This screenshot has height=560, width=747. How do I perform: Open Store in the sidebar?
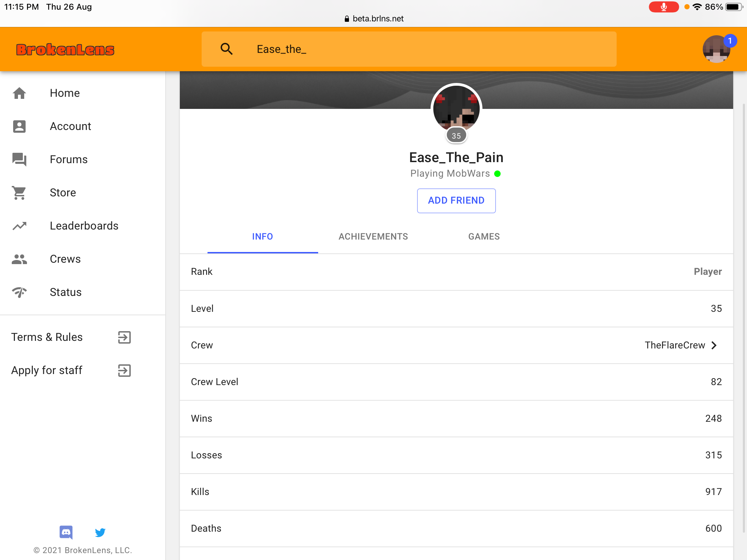(83, 193)
